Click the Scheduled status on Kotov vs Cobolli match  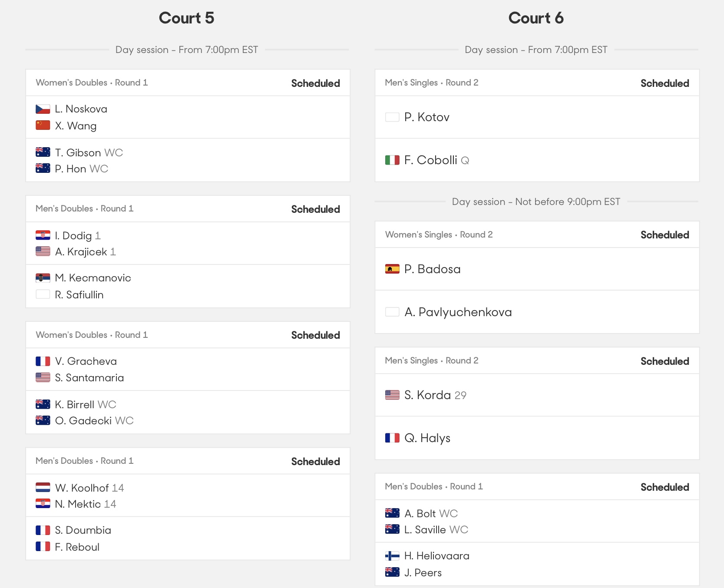(x=664, y=83)
